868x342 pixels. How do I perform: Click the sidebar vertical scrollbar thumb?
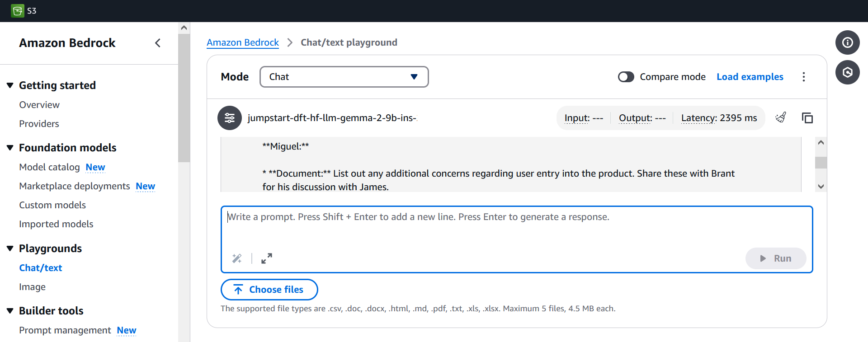[184, 97]
